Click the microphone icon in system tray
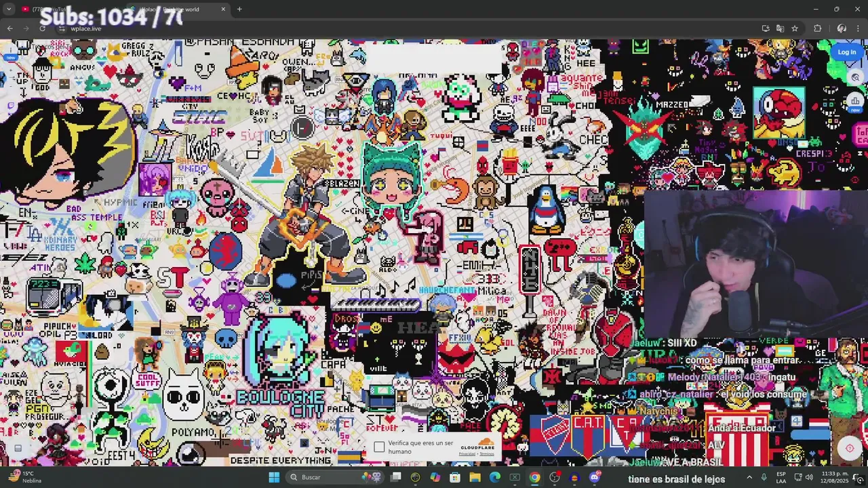 pyautogui.click(x=764, y=477)
